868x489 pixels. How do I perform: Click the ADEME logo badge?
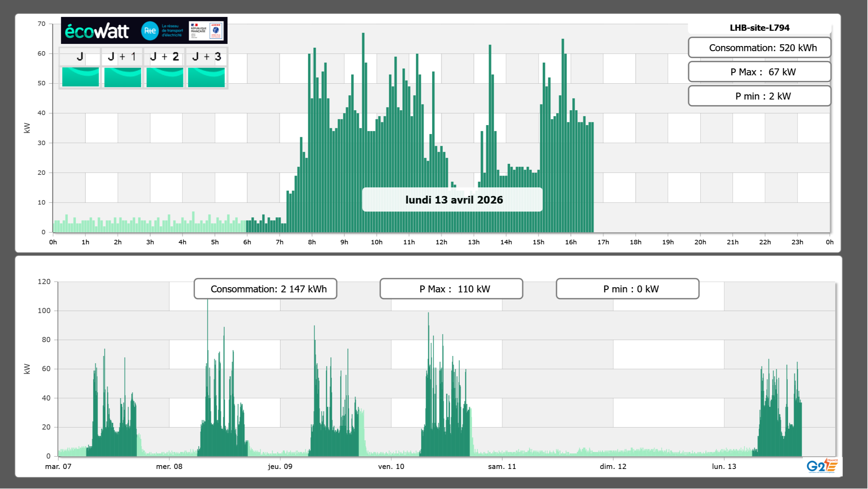pyautogui.click(x=216, y=30)
